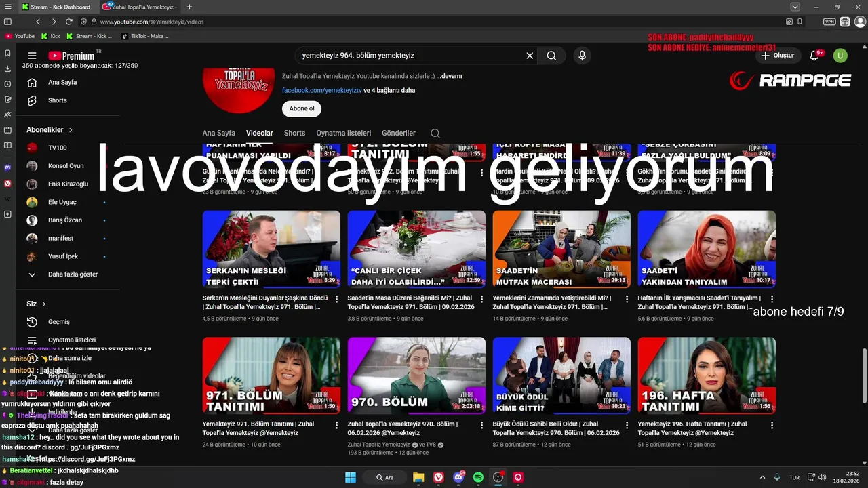The width and height of the screenshot is (868, 488).
Task: Open options menu for Yemeklerini Zamanında video
Action: [x=627, y=299]
